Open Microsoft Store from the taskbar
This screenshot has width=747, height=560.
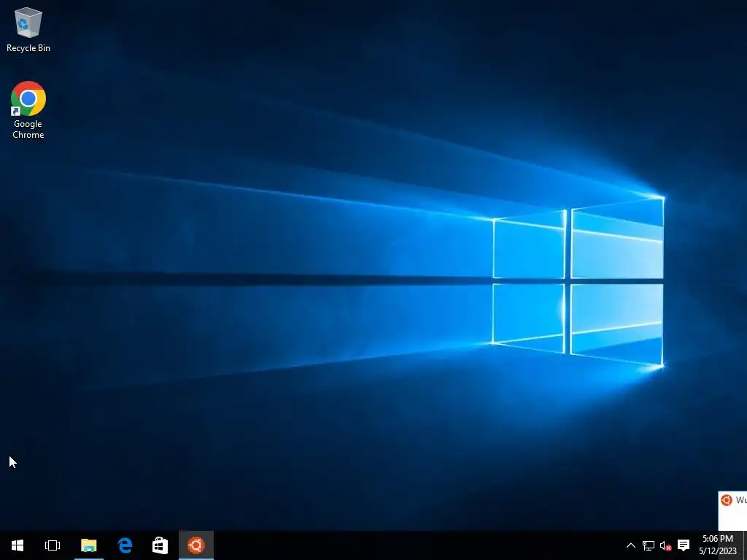(x=160, y=545)
